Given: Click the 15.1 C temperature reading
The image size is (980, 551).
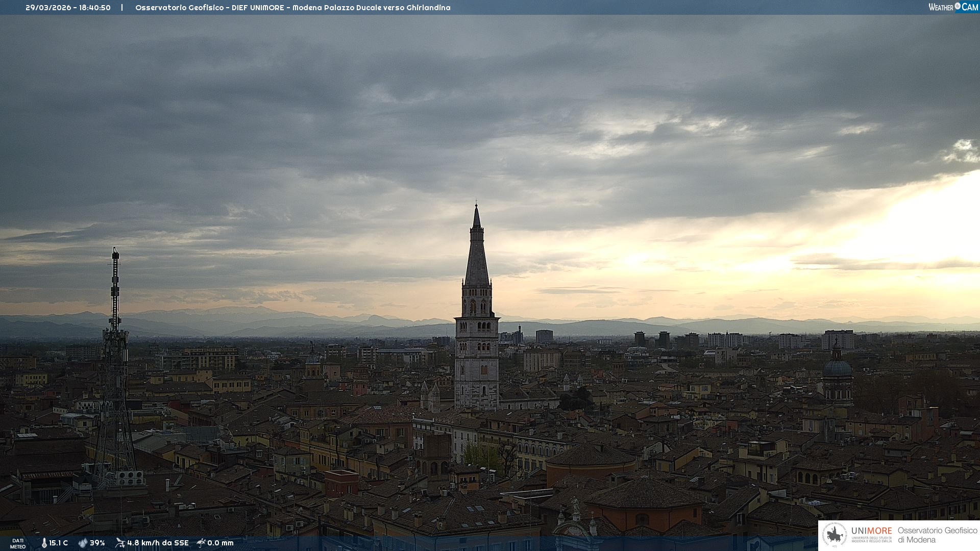Looking at the screenshot, I should 59,543.
